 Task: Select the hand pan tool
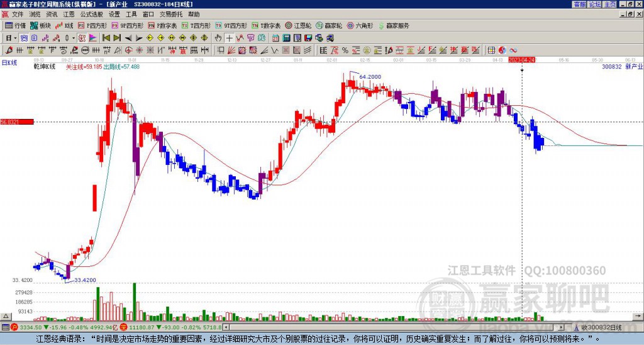pyautogui.click(x=218, y=38)
